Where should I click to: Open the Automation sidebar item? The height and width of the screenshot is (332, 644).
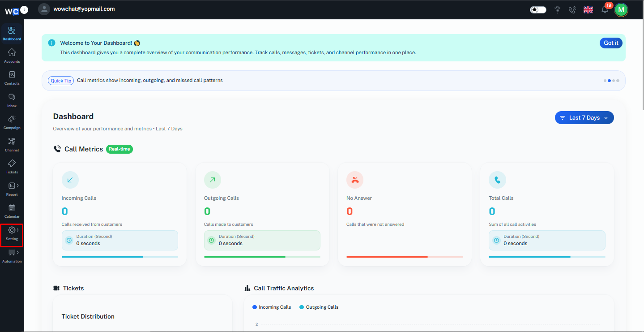point(12,256)
